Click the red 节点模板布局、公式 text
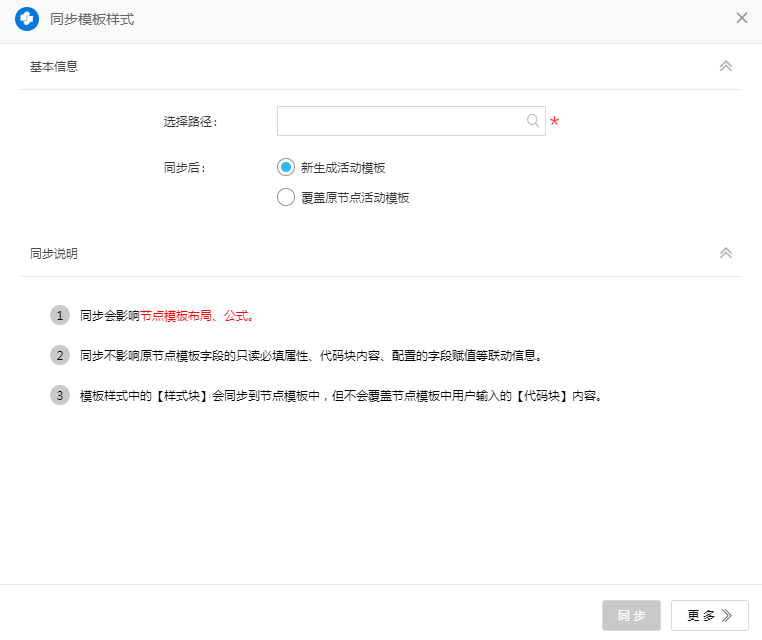762x640 pixels. [x=197, y=316]
